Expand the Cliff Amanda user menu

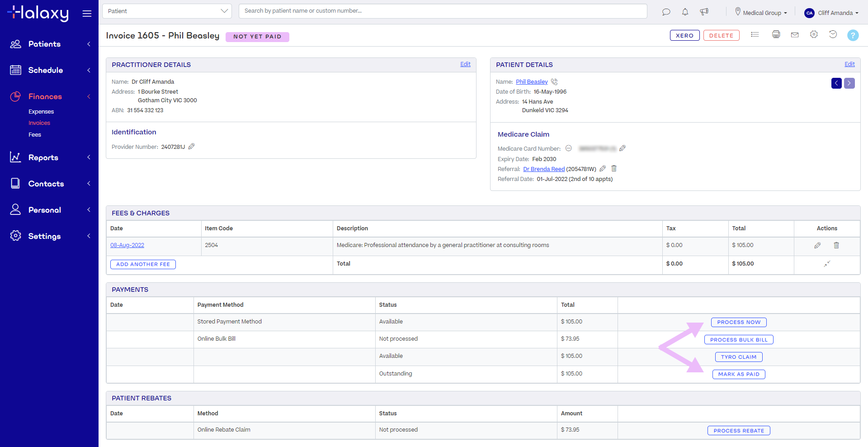coord(831,13)
